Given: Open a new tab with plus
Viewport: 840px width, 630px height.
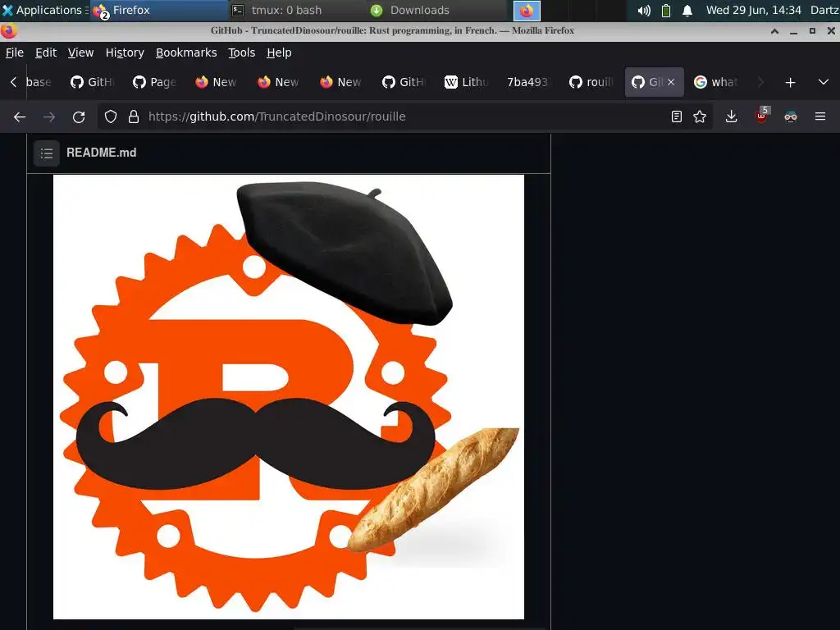Looking at the screenshot, I should coord(790,83).
